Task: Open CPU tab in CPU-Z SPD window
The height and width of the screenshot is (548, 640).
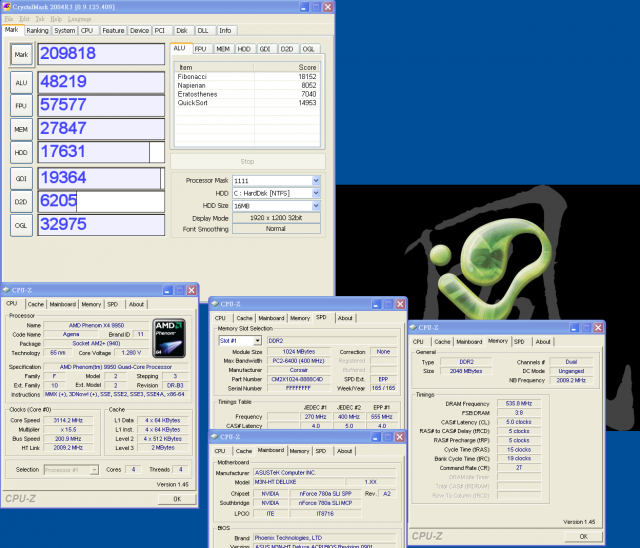Action: click(220, 318)
